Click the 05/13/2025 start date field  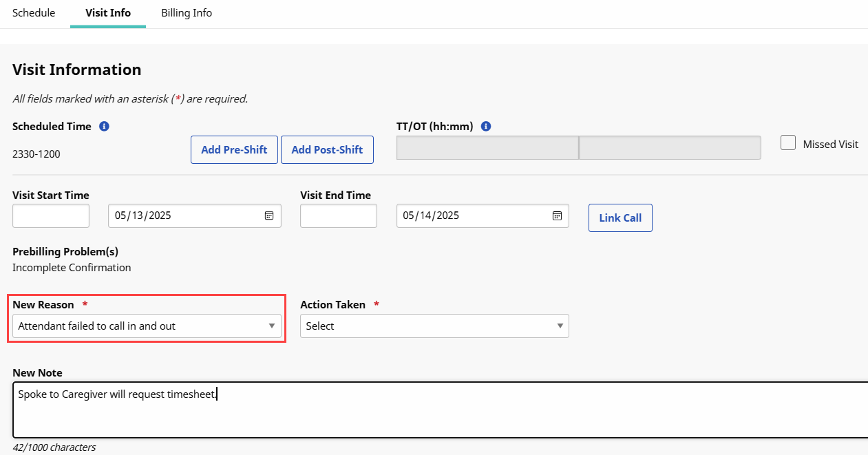tap(182, 215)
